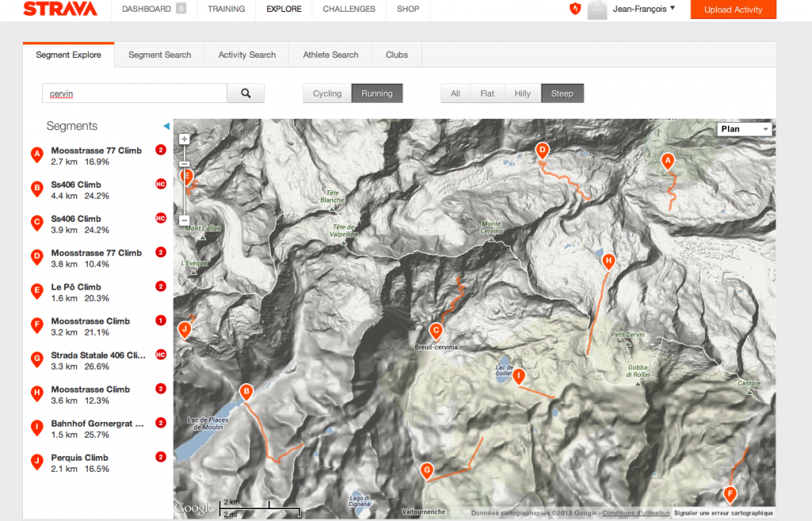
Task: Click map marker D
Action: point(542,151)
